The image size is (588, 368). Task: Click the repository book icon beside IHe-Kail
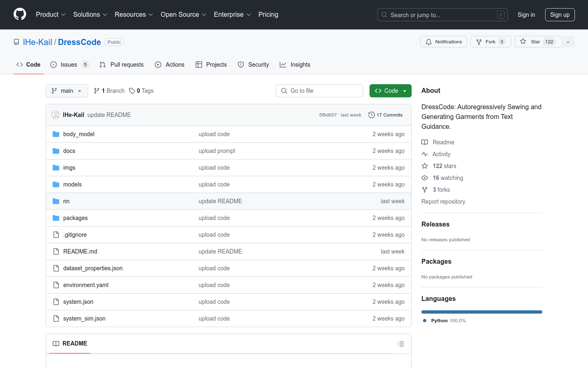(16, 42)
